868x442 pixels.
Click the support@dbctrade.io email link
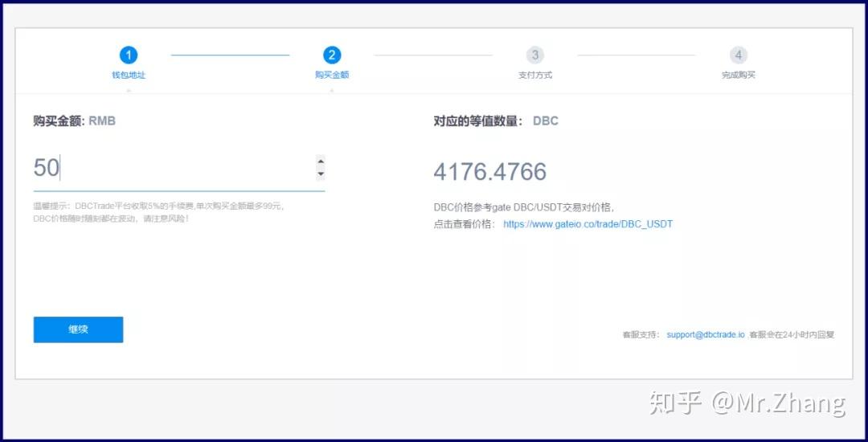click(706, 334)
